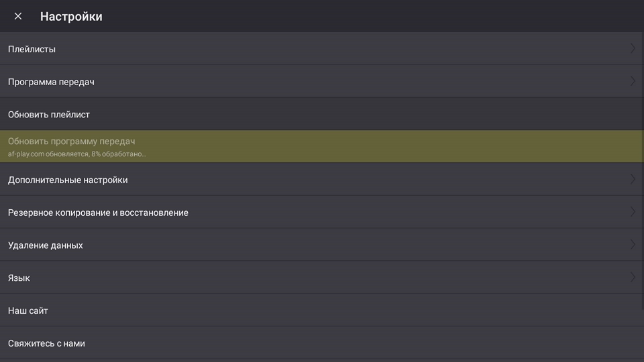Open Резервное копирование и восстановление

pos(98,213)
